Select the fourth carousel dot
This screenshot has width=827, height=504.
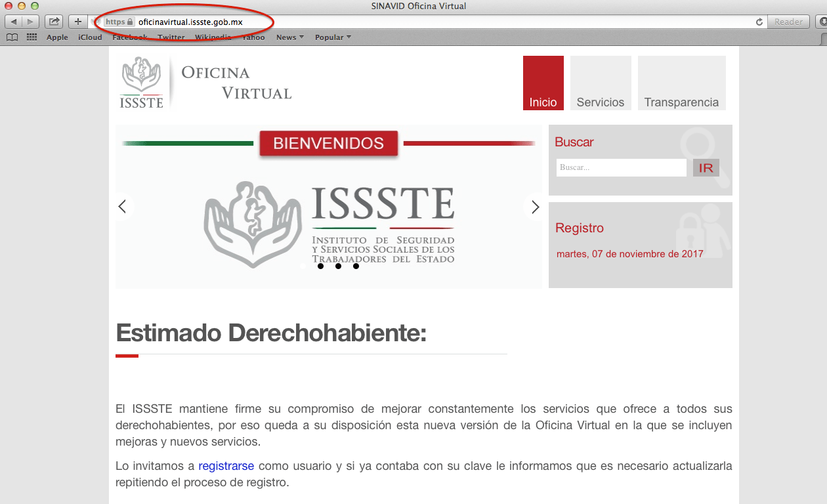356,266
